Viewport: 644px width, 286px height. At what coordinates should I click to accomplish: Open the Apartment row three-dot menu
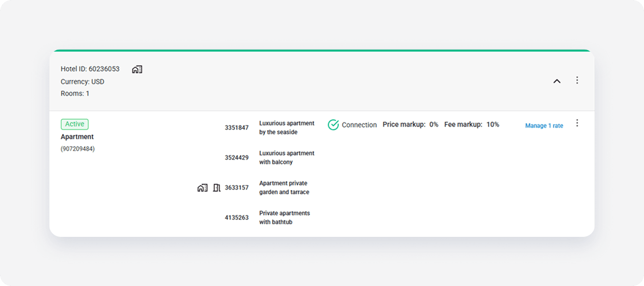point(577,123)
